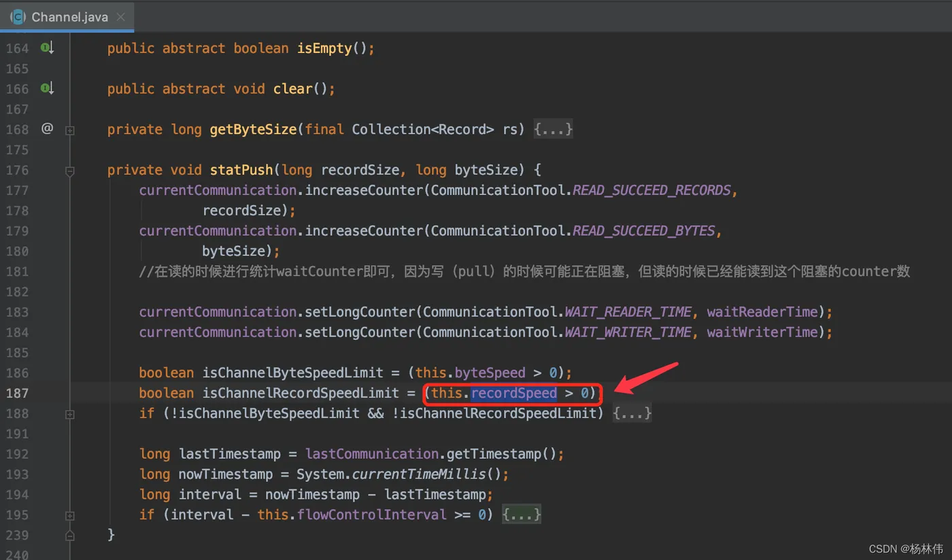Click the {...} placeholder after flowControlInterval condition
952x560 pixels.
point(522,514)
